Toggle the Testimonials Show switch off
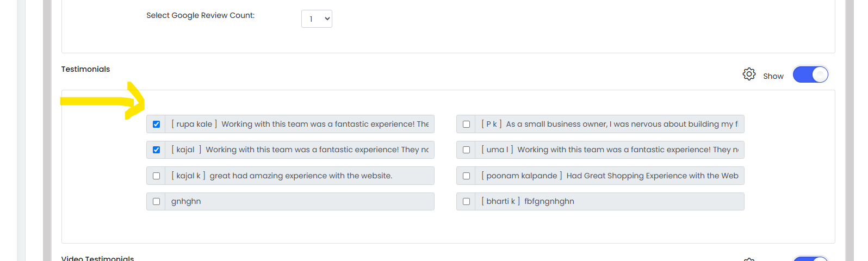This screenshot has height=261, width=868. coord(810,74)
